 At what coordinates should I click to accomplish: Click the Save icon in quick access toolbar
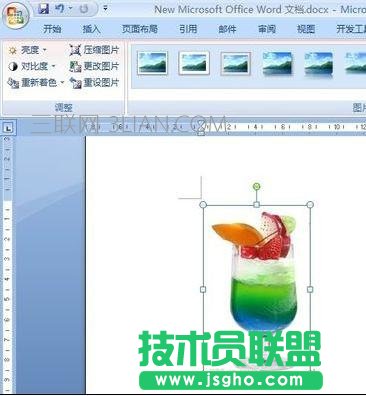[x=43, y=8]
